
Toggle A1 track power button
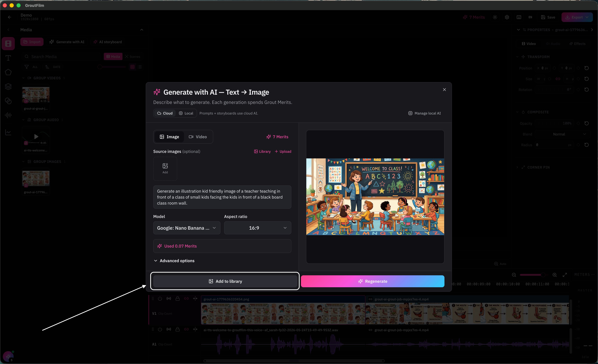[160, 329]
